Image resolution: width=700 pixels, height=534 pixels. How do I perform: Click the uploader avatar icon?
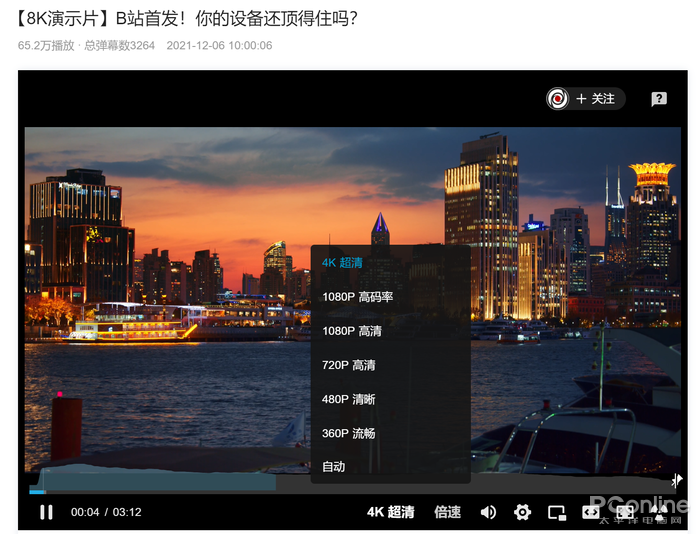[x=558, y=99]
